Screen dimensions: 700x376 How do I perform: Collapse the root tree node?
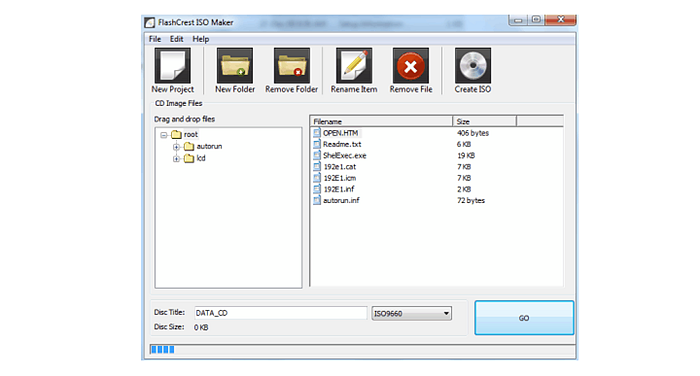164,134
